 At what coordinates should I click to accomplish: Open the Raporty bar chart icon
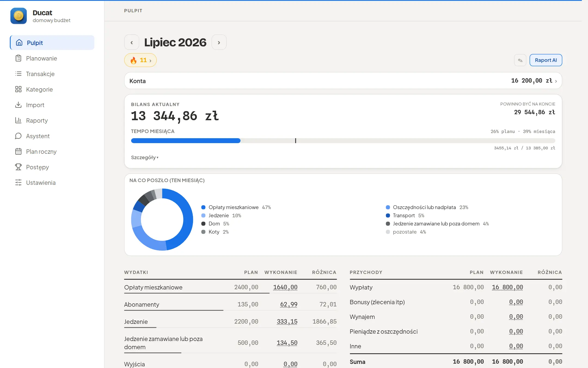18,120
